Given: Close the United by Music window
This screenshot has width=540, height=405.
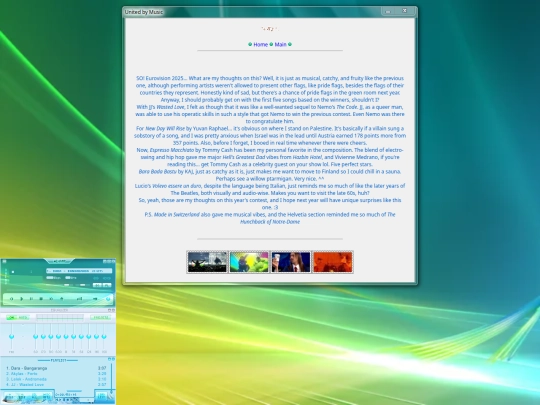Looking at the screenshot, I should [405, 11].
